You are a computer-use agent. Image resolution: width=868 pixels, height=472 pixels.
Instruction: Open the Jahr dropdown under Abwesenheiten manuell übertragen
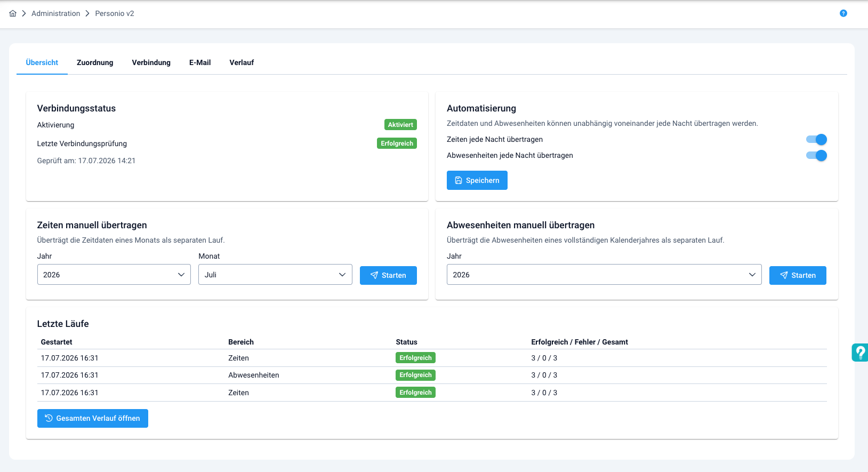point(604,275)
